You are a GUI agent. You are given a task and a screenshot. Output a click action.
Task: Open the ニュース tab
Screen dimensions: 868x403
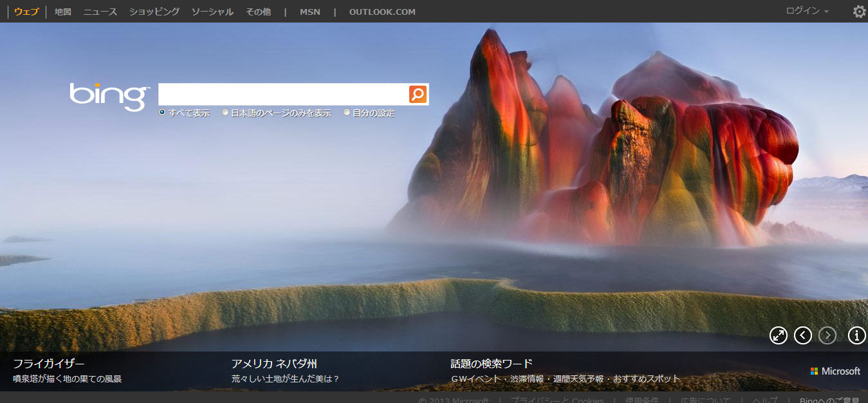[100, 12]
